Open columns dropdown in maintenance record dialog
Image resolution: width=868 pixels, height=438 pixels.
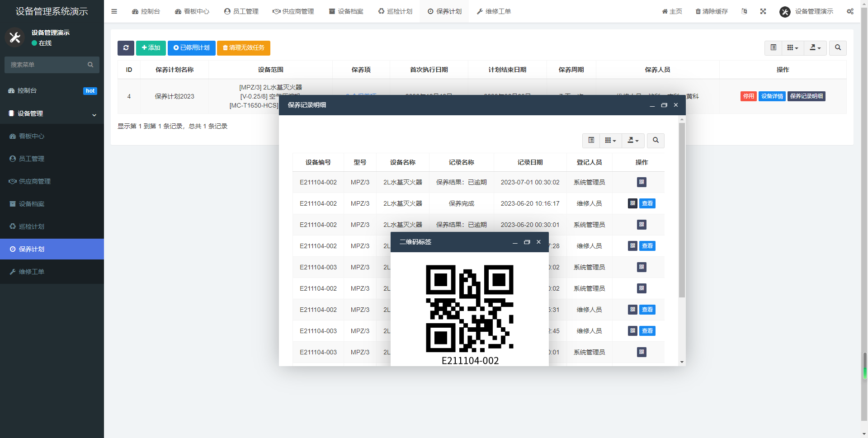pyautogui.click(x=611, y=141)
